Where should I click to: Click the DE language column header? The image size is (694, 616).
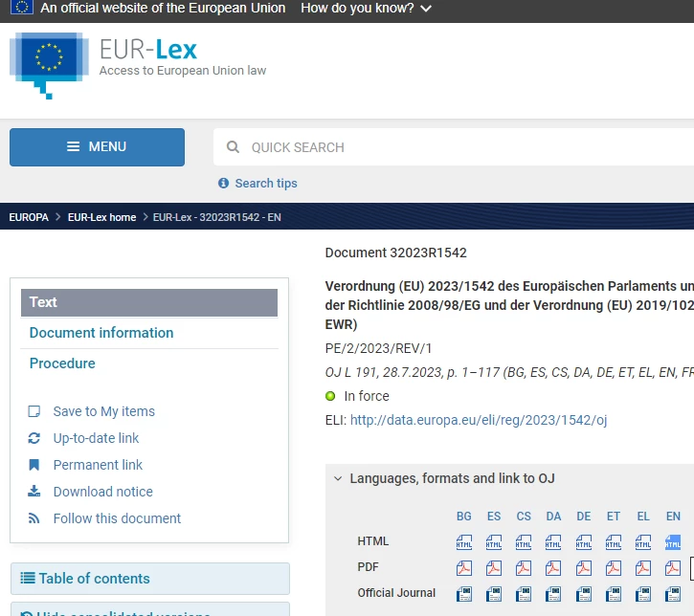click(x=583, y=517)
